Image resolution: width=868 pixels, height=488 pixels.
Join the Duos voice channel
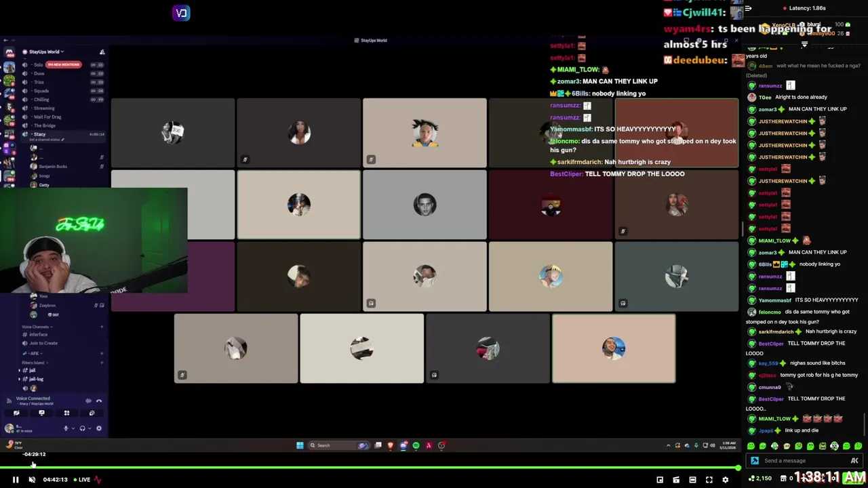[39, 73]
